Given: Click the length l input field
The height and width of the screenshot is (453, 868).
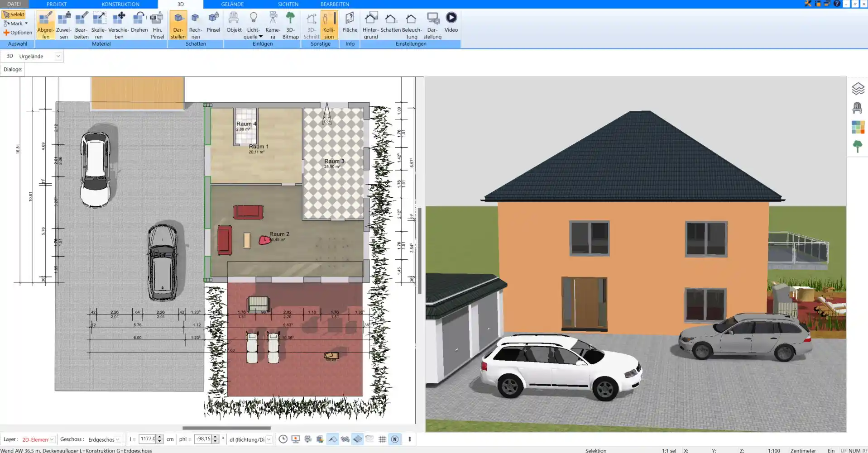Looking at the screenshot, I should click(x=147, y=439).
